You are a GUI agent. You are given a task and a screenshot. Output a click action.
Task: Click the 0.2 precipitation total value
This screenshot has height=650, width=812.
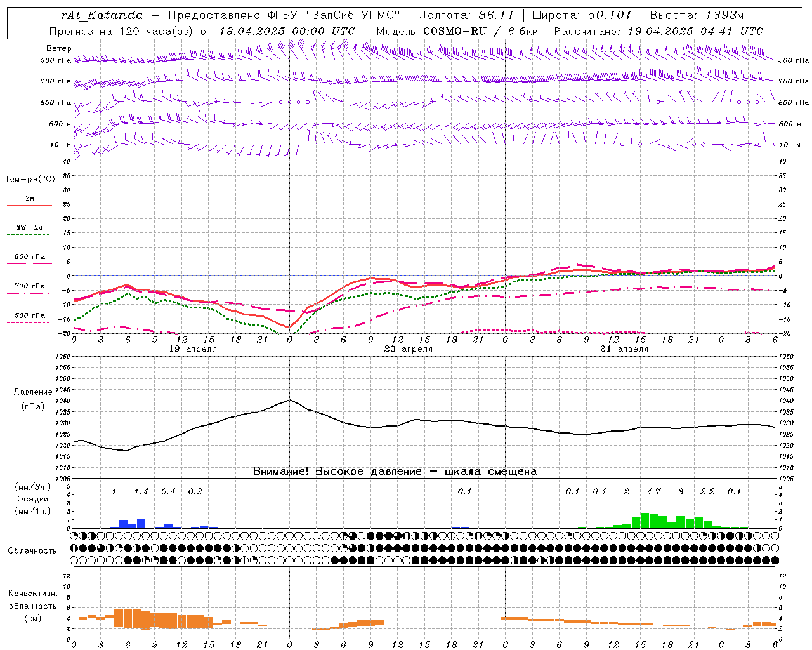[195, 491]
